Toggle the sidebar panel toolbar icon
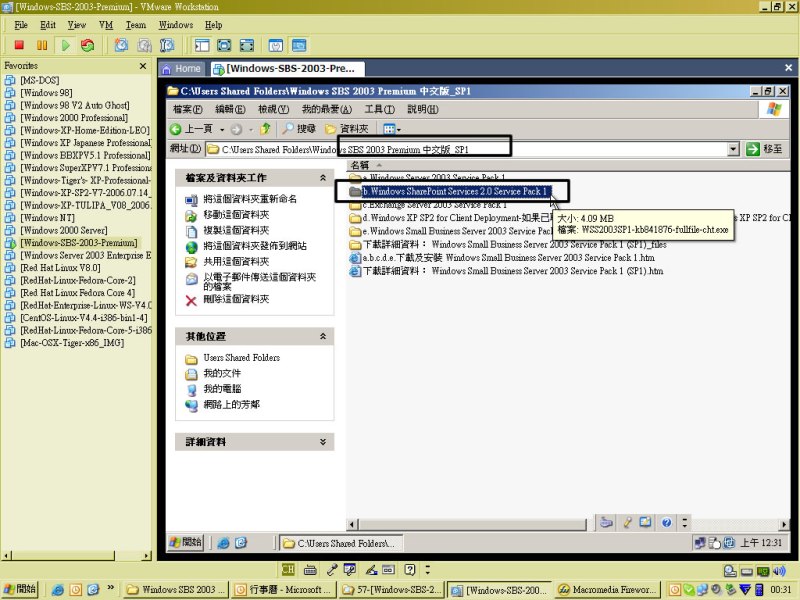The image size is (800, 600). 202,45
